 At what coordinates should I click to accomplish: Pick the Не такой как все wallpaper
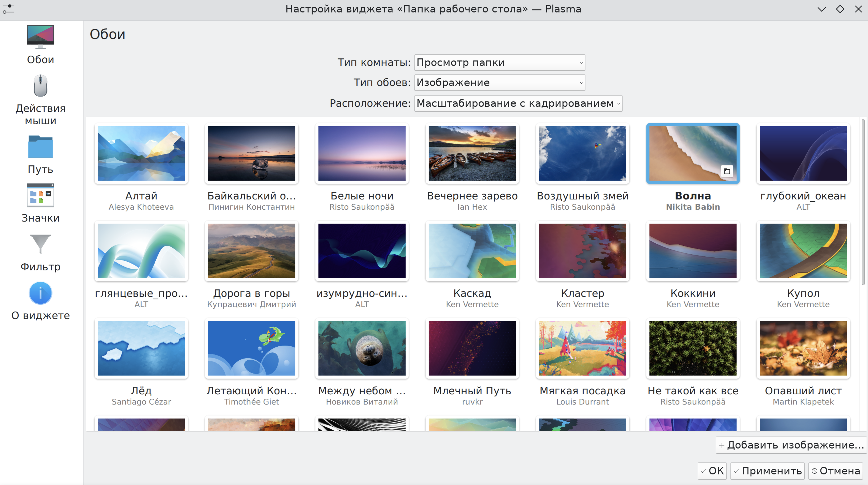(693, 348)
